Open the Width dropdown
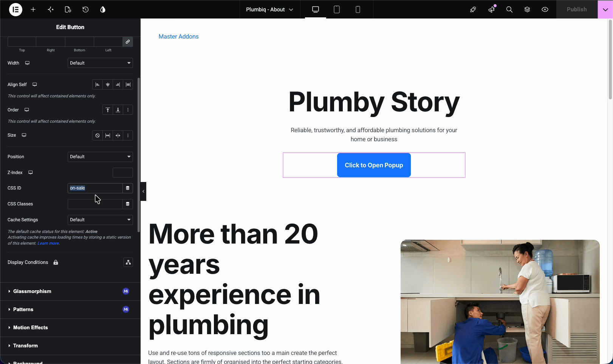This screenshot has height=364, width=613. point(100,63)
